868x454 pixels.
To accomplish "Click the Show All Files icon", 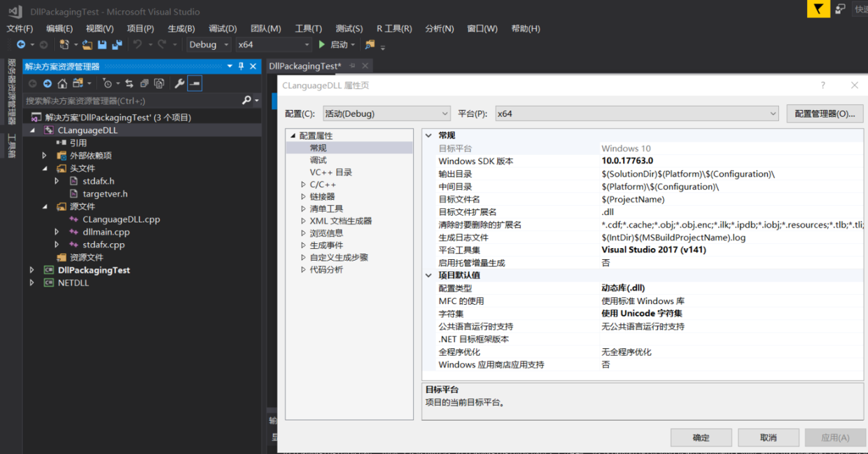I will pyautogui.click(x=159, y=83).
